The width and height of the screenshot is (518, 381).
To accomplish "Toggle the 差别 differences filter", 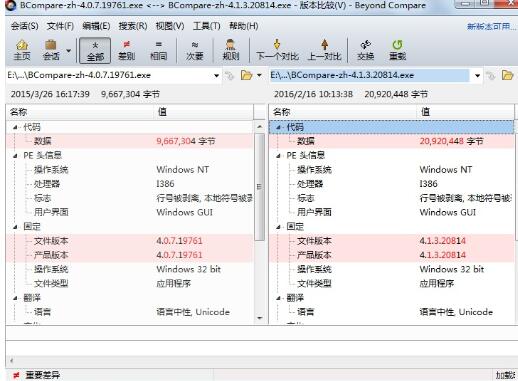I will click(127, 50).
